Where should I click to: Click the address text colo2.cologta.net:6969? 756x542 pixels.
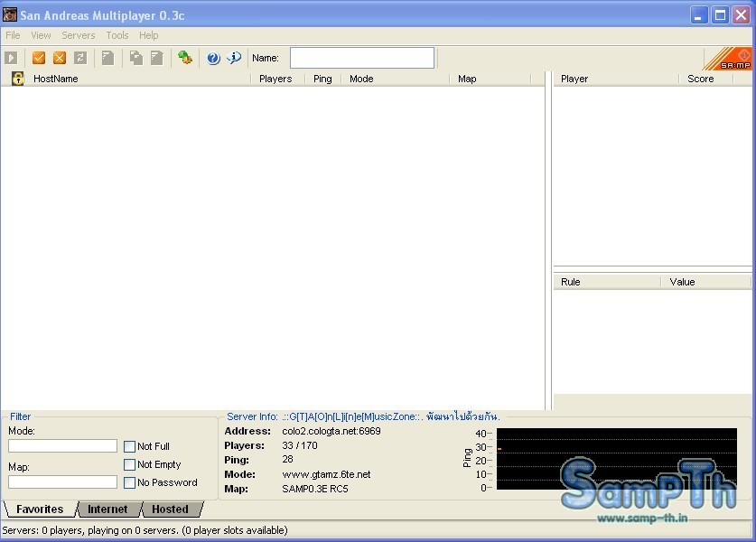point(331,431)
